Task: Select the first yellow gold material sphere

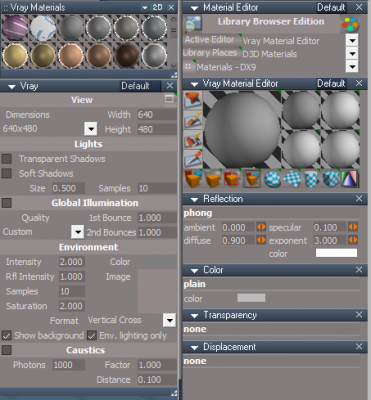Action: tap(15, 56)
